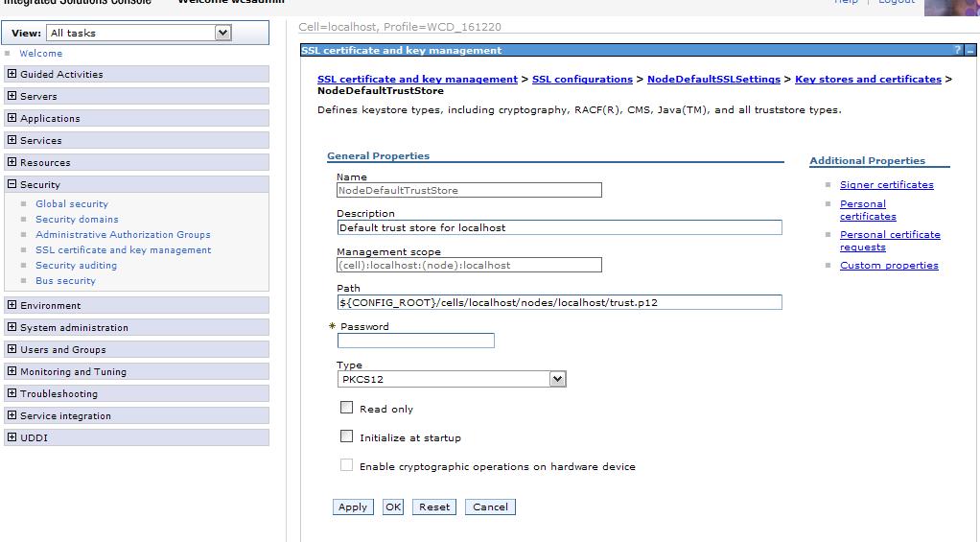Click the OK button
The image size is (980, 542).
coord(393,507)
